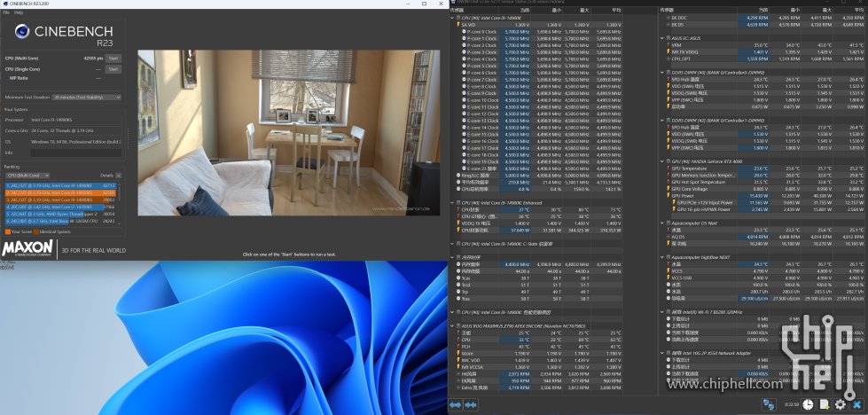Select the orange ranking row scoring 42505
This screenshot has width=868, height=415.
(x=60, y=192)
